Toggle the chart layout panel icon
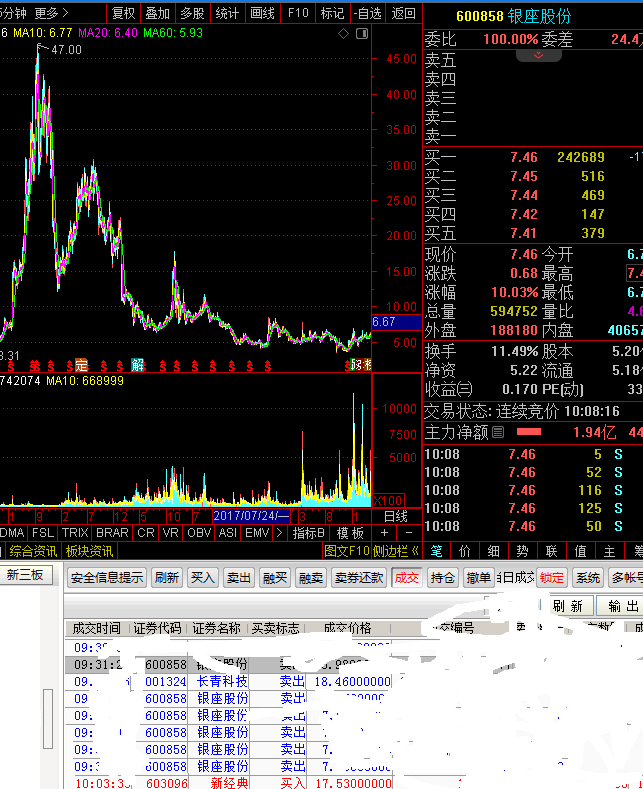This screenshot has width=643, height=789. [x=362, y=34]
